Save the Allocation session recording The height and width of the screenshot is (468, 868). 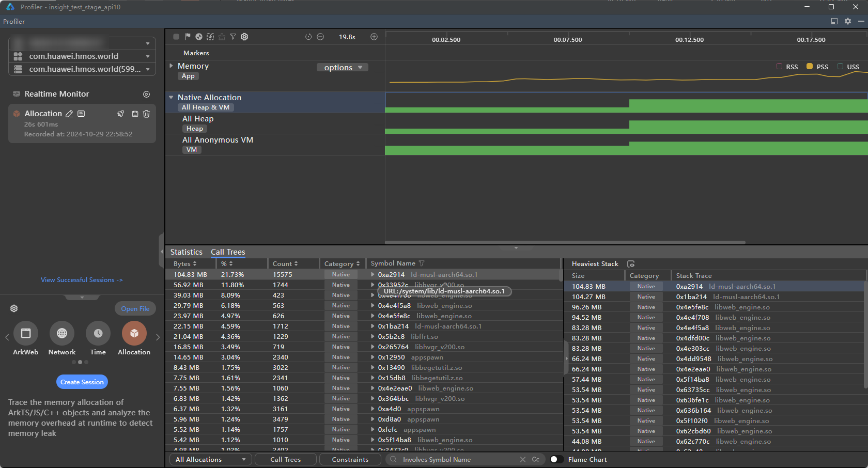point(135,114)
